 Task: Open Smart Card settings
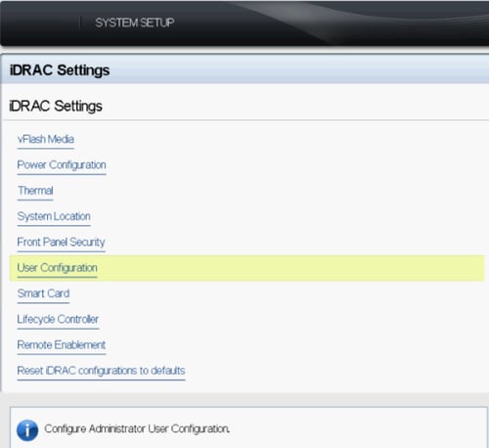point(43,293)
